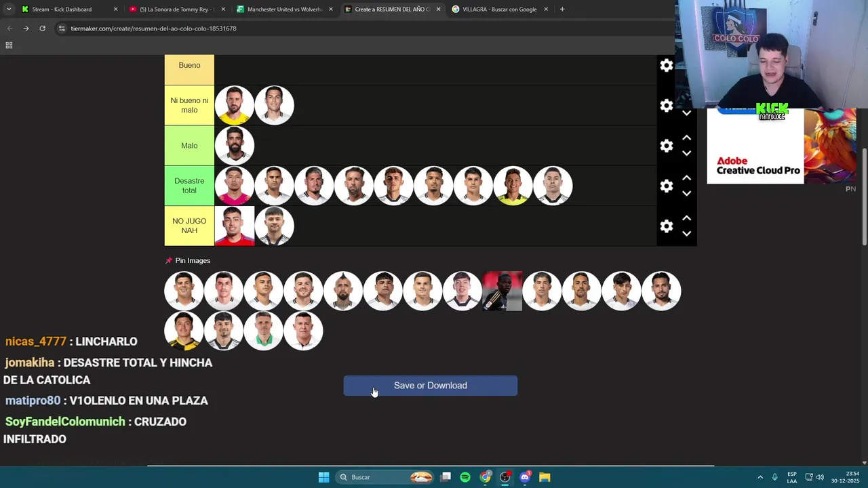This screenshot has height=488, width=868.
Task: Select the square red-background player image in pool
Action: click(x=502, y=291)
